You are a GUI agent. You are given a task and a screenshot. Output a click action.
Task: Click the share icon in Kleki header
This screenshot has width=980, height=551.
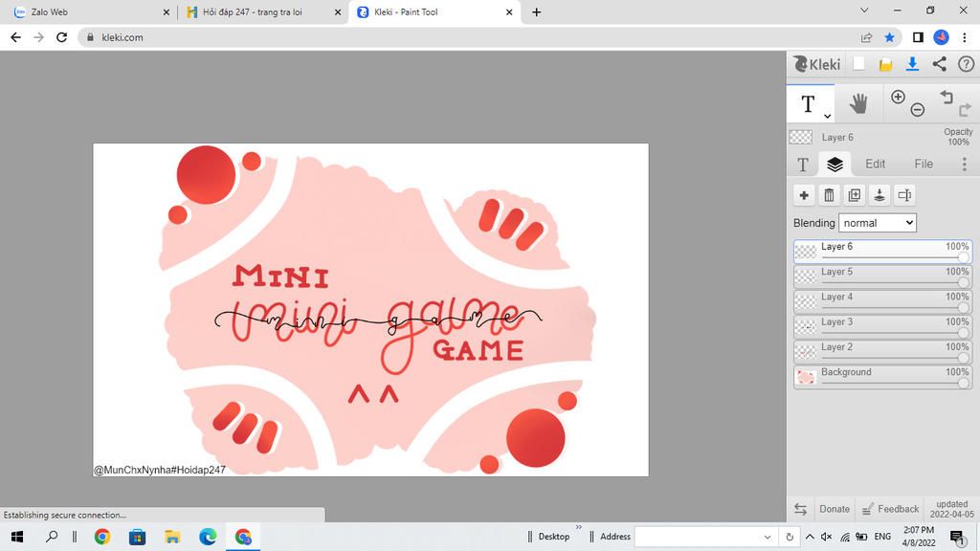pyautogui.click(x=939, y=64)
